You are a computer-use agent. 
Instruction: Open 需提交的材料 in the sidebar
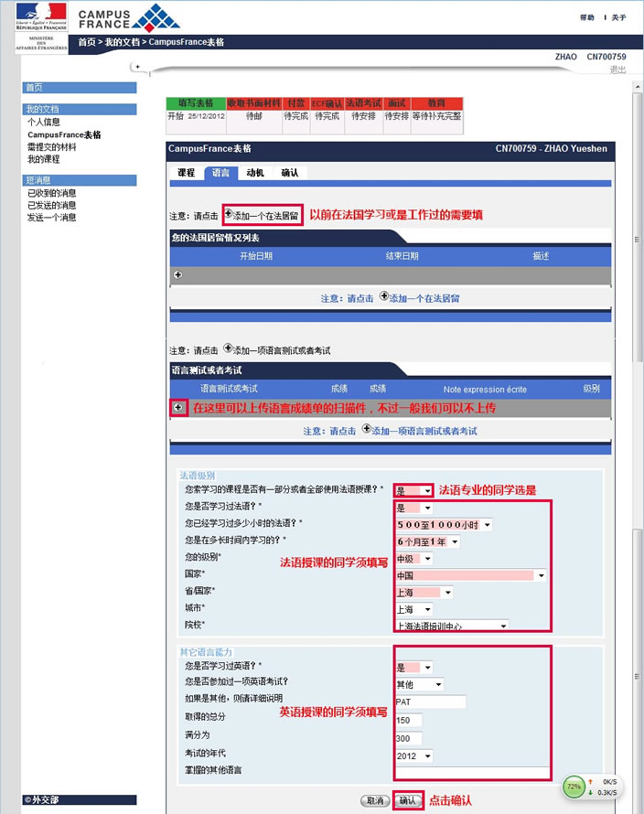[52, 147]
